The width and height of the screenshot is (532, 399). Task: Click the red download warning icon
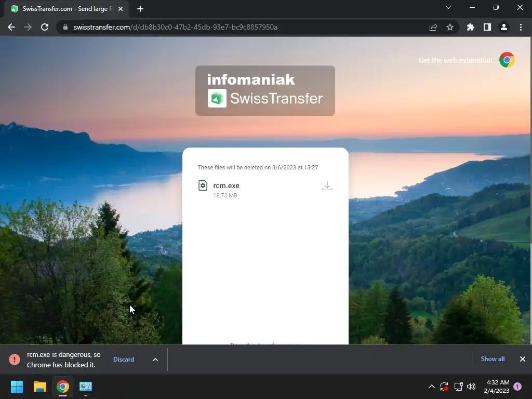pyautogui.click(x=15, y=360)
